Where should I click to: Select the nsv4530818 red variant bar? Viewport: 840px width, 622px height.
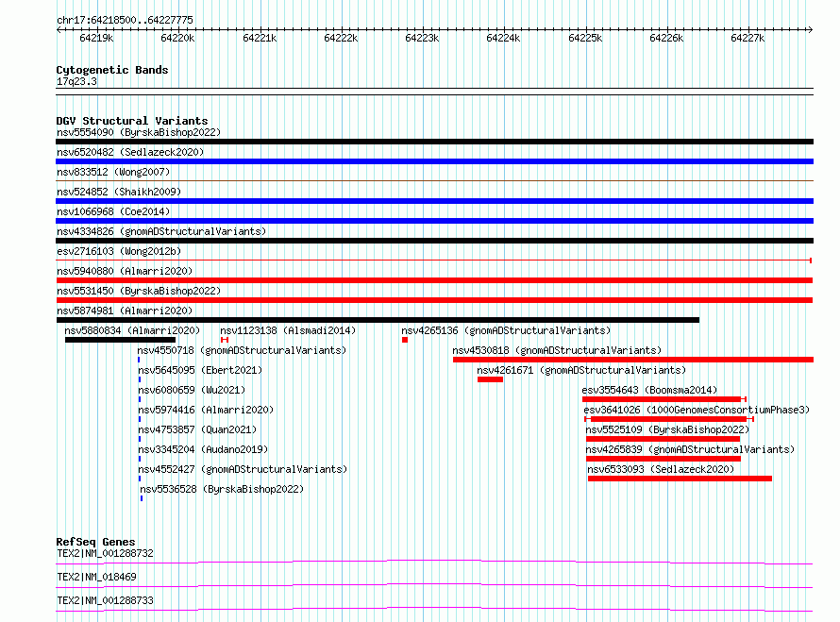(633, 360)
